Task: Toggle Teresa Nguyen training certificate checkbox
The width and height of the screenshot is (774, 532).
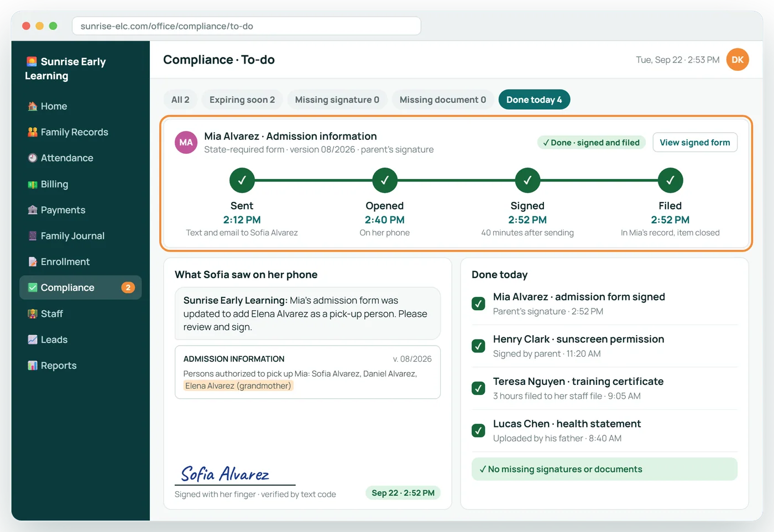Action: coord(478,388)
